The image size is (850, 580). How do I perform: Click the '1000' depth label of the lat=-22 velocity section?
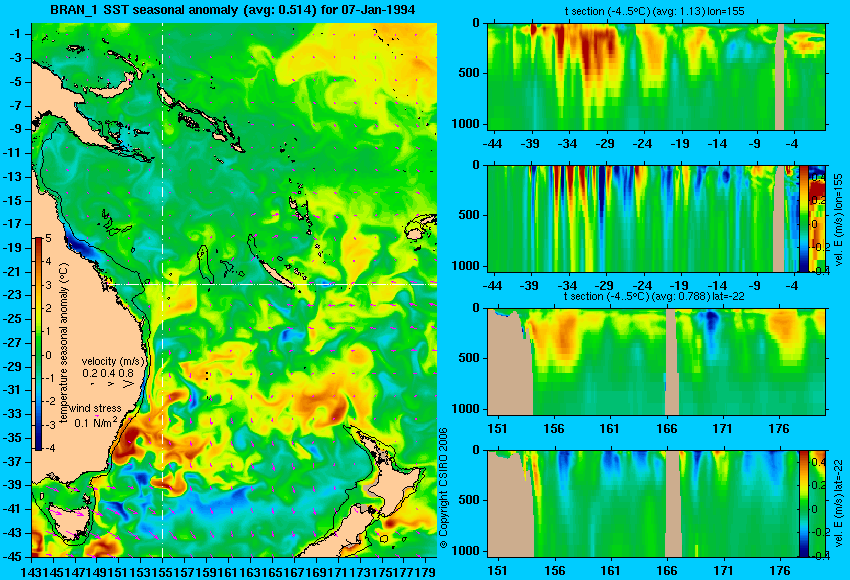tap(466, 551)
